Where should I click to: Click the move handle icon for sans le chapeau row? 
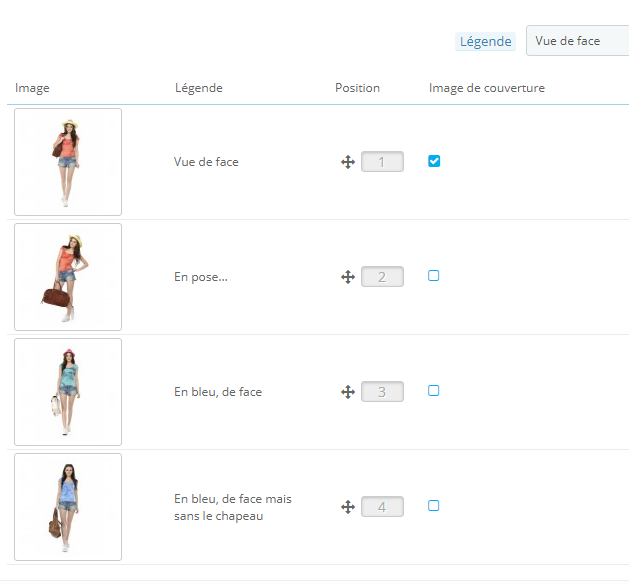coord(348,507)
